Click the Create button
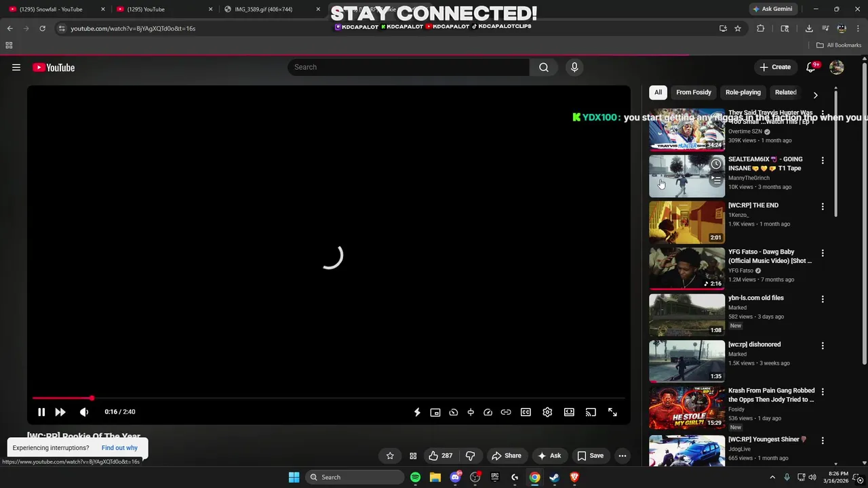Image resolution: width=868 pixels, height=488 pixels. 775,67
